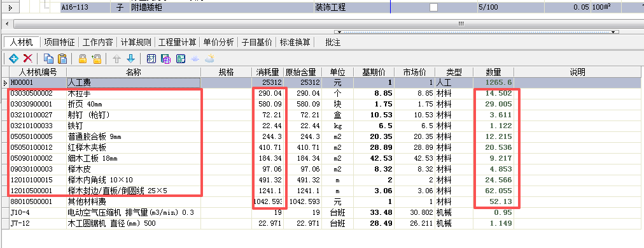
Task: Click the code cell J10-4
Action: point(38,212)
